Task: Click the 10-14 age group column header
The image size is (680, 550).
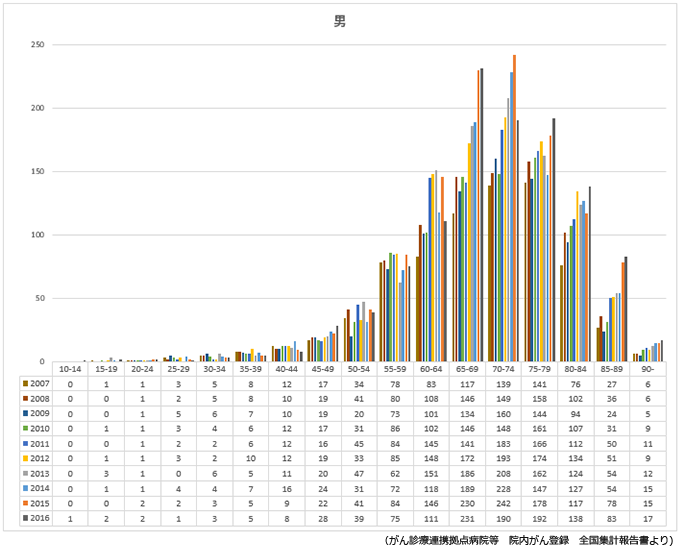Action: tap(70, 368)
